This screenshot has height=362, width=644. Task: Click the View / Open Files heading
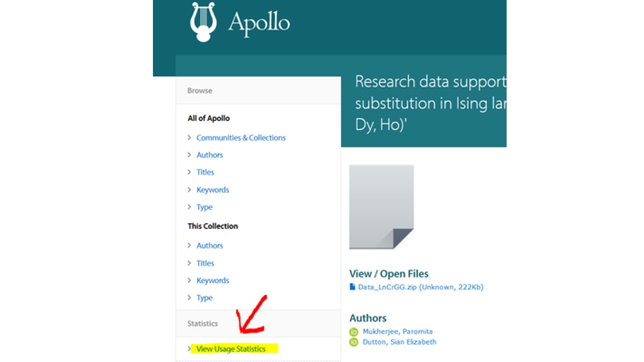(389, 274)
